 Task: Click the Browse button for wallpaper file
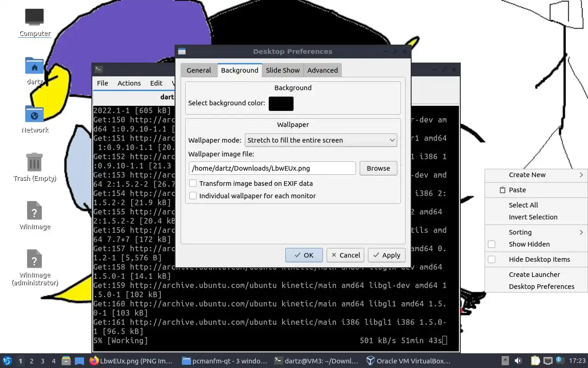pos(379,168)
